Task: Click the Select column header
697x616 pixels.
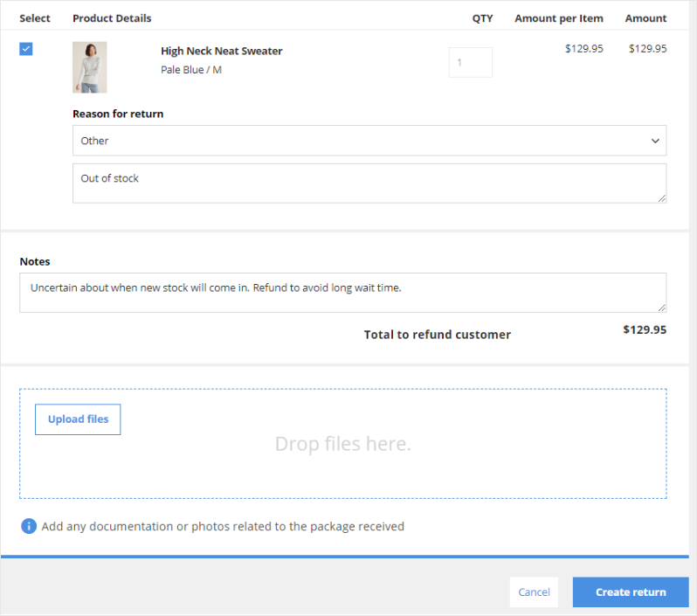Action: (35, 18)
